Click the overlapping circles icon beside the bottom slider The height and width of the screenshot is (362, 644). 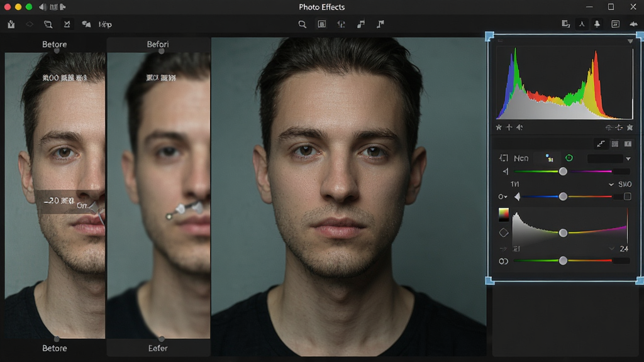click(x=504, y=261)
